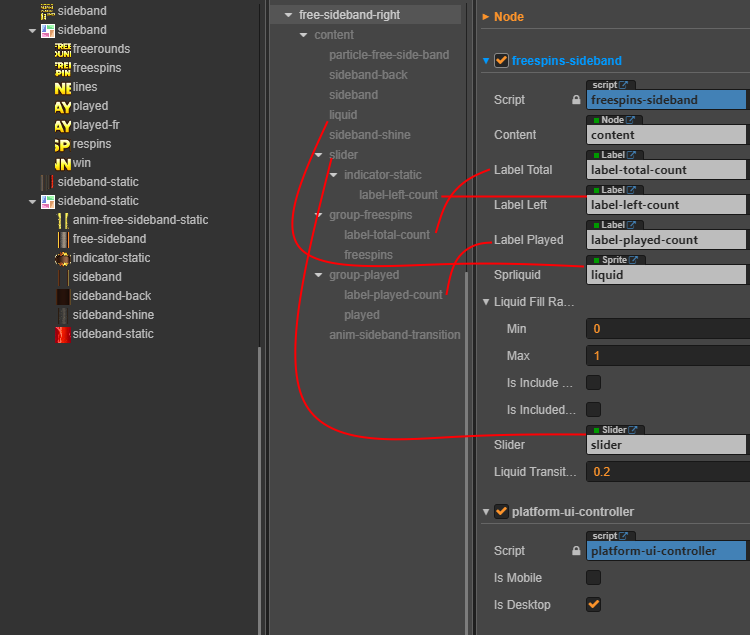Click the Liquid Fill Max value field

click(668, 356)
